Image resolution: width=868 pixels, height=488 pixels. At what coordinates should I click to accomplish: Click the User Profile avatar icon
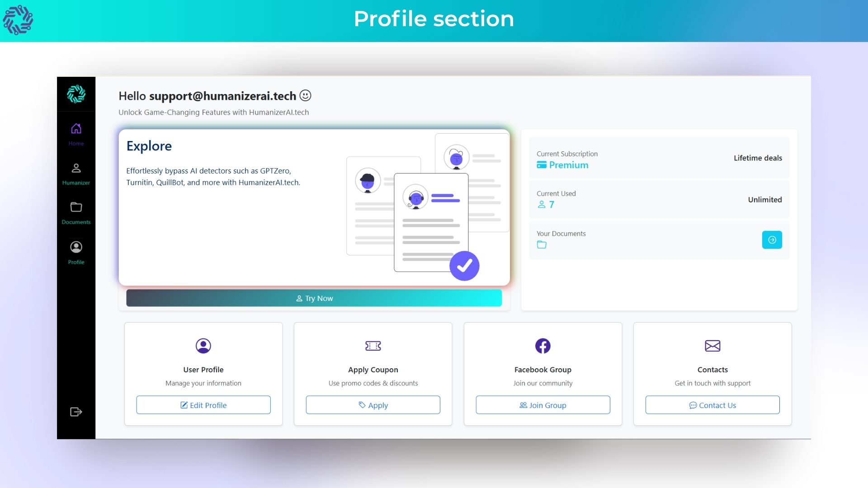coord(203,346)
